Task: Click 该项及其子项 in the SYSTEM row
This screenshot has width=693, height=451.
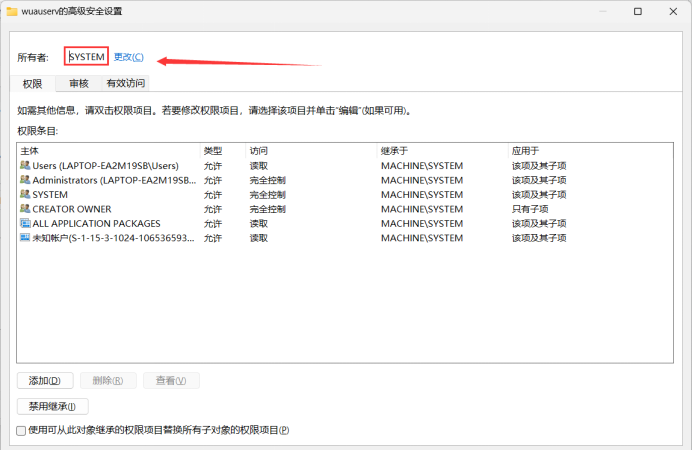Action: pyautogui.click(x=539, y=195)
